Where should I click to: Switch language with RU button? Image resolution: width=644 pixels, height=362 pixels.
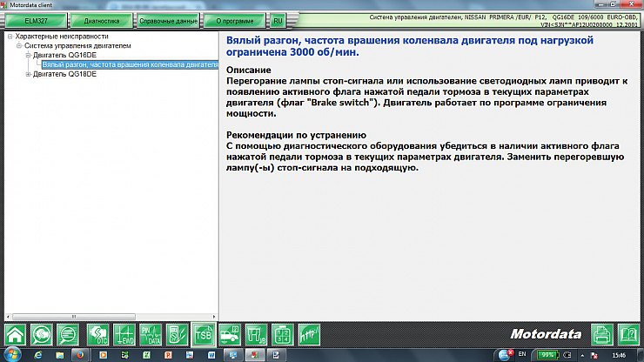pos(278,21)
